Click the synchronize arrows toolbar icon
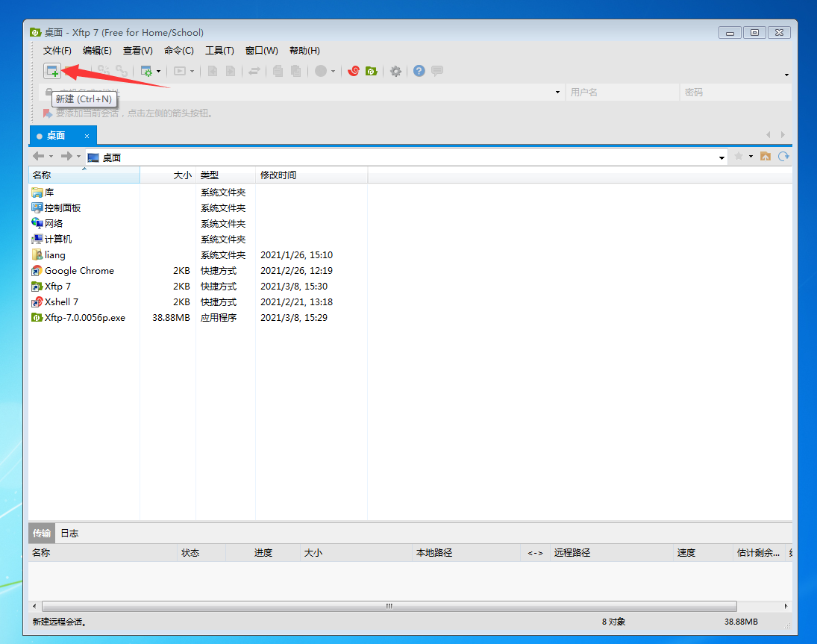Screen dimensions: 817x644 point(254,71)
